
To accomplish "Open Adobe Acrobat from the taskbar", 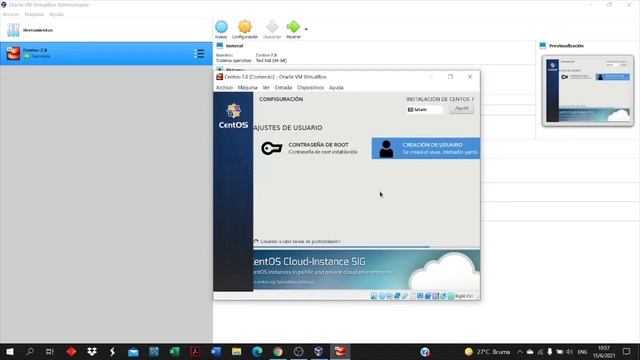I will point(195,351).
